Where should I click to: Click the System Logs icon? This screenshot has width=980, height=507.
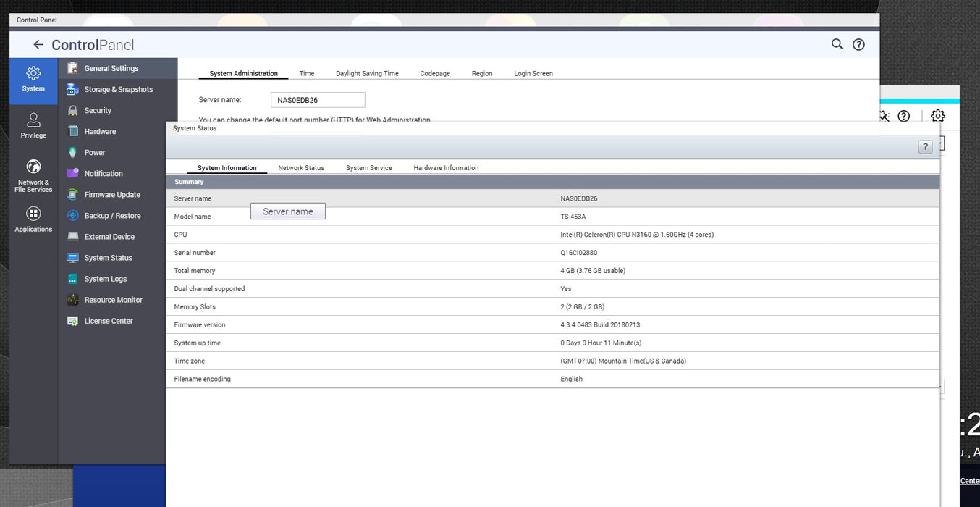tap(72, 278)
